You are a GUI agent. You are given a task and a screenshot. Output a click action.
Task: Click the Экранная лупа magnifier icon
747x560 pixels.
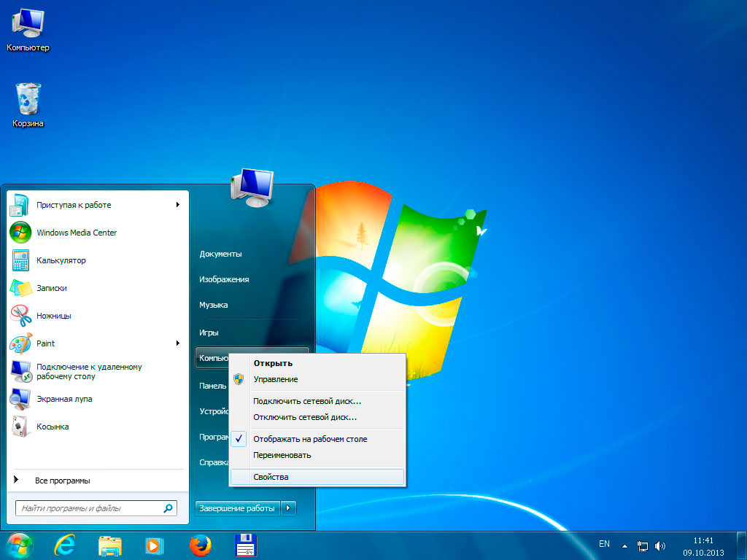click(20, 399)
